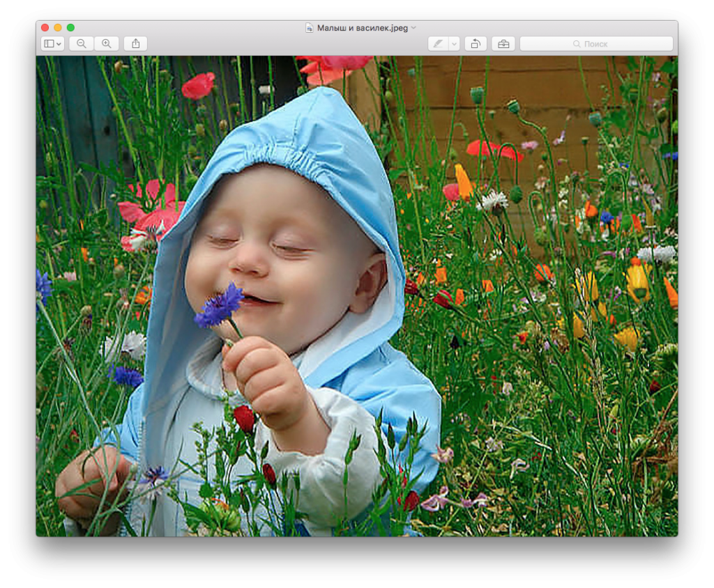The image size is (714, 588).
Task: Enter full screen with the green button
Action: coord(70,28)
